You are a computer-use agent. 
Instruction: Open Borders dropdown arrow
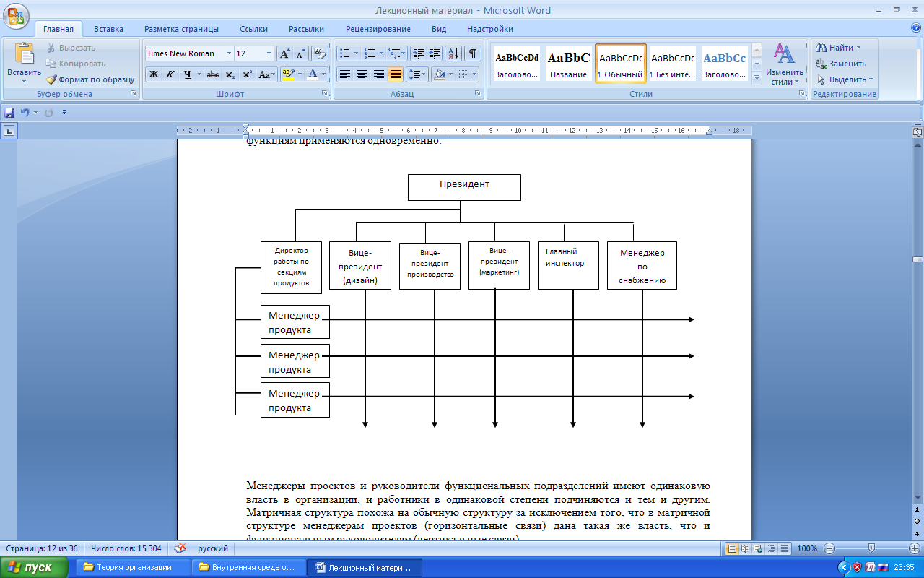(x=474, y=74)
